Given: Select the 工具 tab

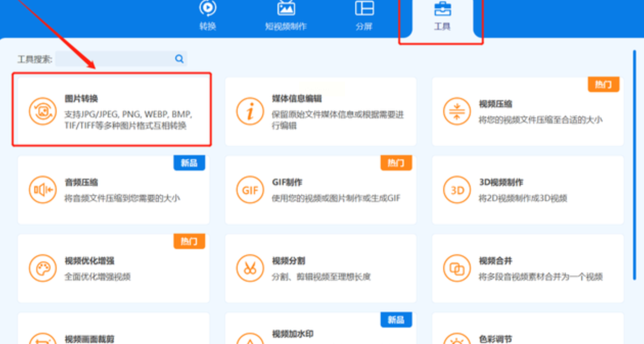Looking at the screenshot, I should [442, 18].
